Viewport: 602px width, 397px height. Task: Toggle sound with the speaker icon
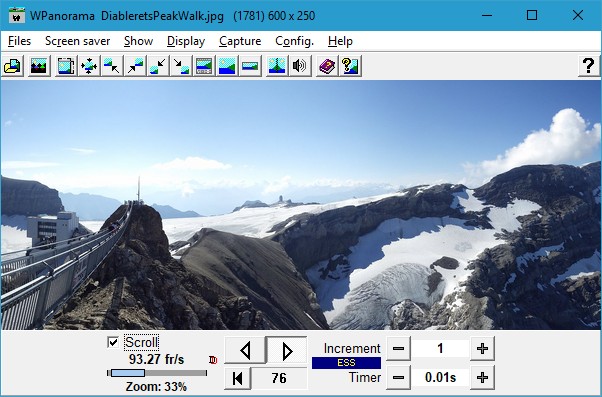coord(300,66)
